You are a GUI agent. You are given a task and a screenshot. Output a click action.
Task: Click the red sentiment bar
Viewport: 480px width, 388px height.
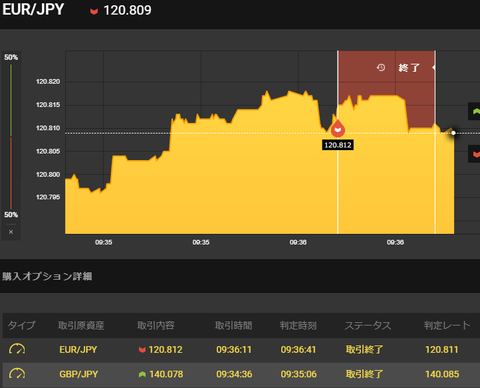pos(11,173)
